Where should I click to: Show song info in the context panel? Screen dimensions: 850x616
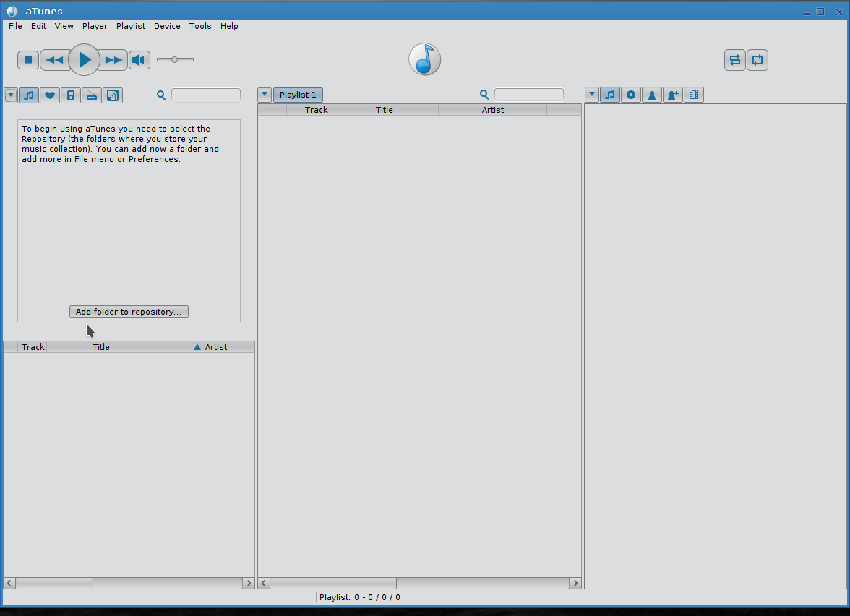[610, 95]
